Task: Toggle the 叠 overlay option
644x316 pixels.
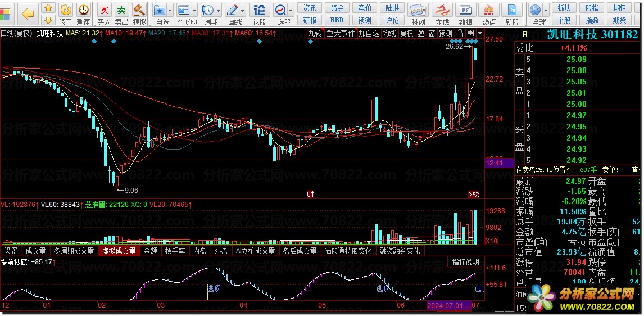Action: tap(421, 33)
